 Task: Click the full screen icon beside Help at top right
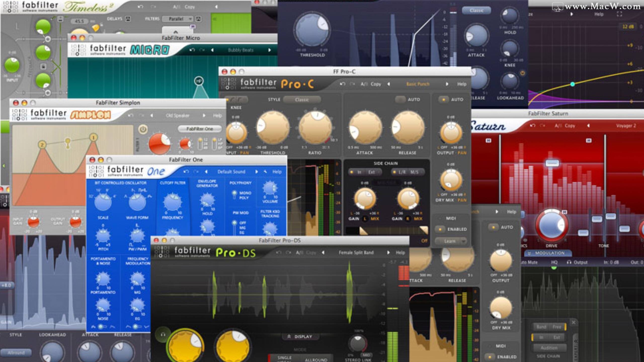point(619,14)
